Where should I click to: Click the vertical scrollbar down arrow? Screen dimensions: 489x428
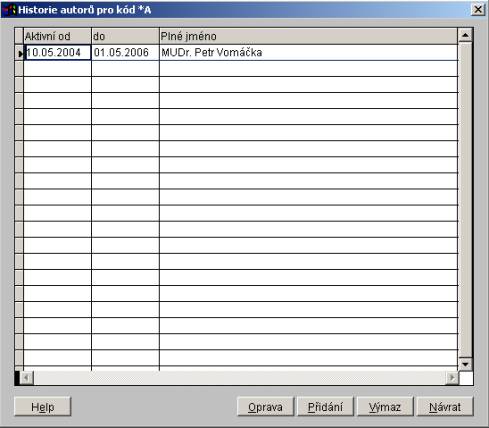click(465, 364)
